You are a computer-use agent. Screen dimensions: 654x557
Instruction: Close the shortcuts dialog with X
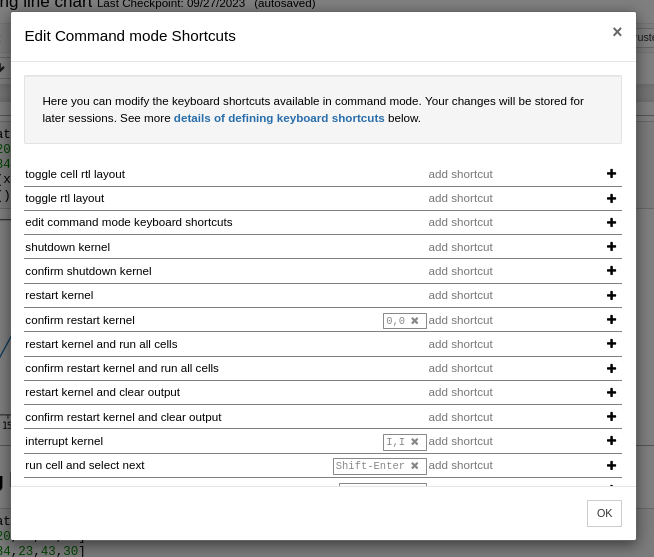click(x=617, y=32)
